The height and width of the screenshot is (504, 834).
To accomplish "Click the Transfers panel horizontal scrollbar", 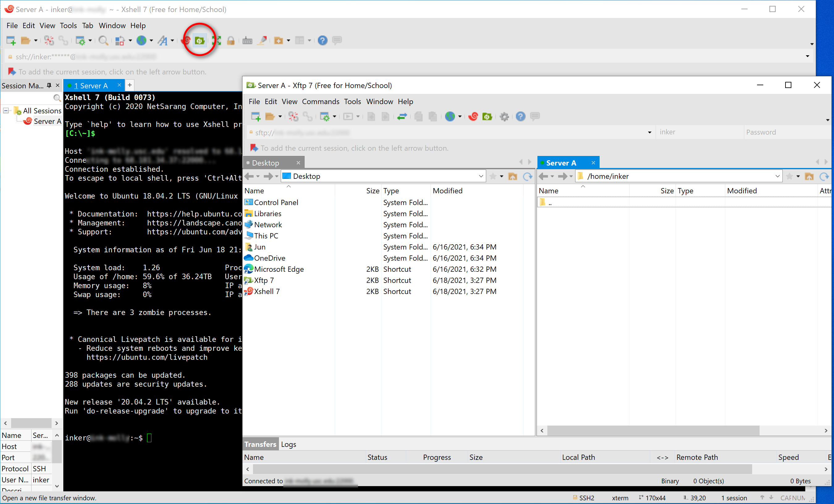I will (502, 469).
